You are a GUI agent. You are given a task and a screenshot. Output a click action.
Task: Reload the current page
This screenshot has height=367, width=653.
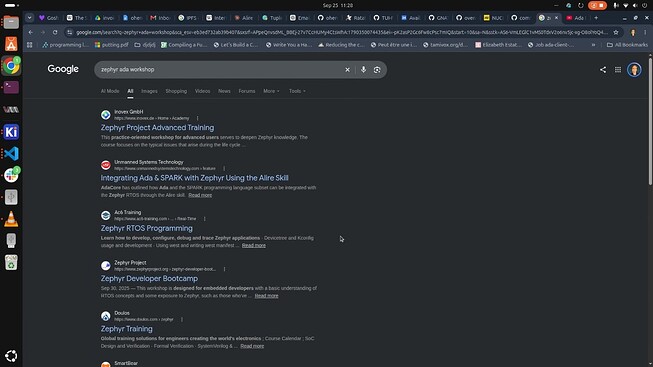click(x=55, y=32)
